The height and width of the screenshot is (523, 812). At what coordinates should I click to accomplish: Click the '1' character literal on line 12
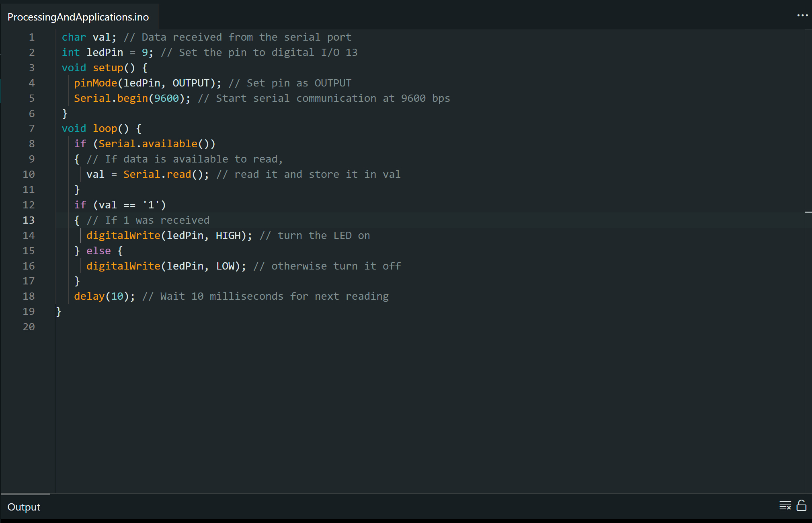[x=151, y=205]
